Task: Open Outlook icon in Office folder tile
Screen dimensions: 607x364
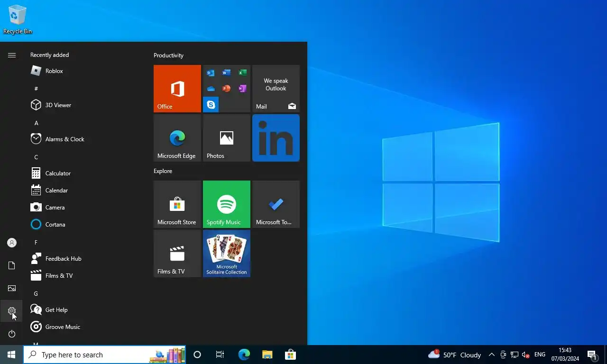Action: tap(211, 73)
